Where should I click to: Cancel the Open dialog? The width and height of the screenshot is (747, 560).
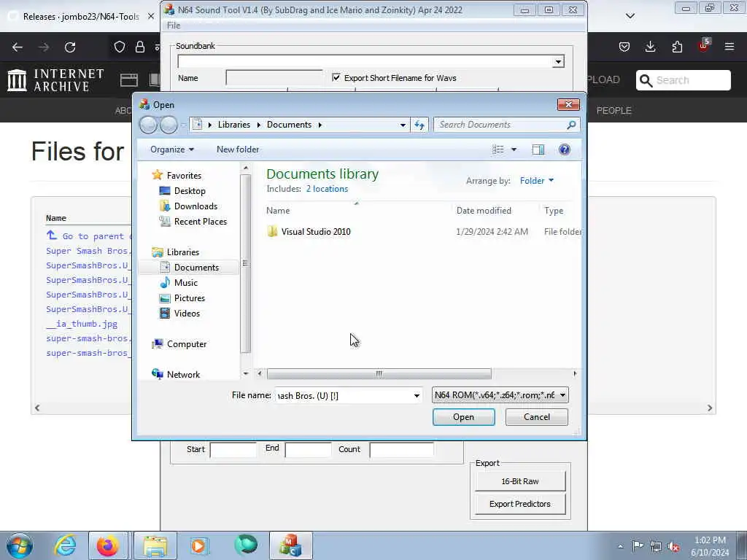[x=536, y=417]
